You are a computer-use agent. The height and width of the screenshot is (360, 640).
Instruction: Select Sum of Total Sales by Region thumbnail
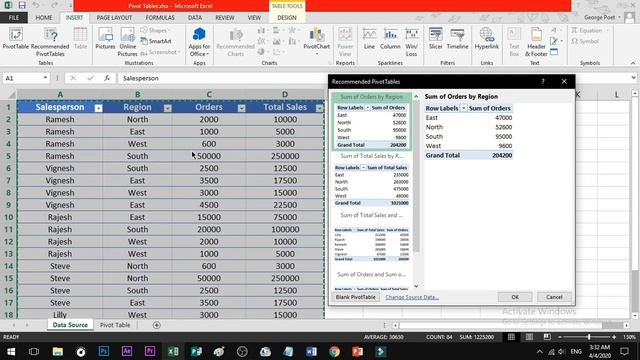[371, 180]
